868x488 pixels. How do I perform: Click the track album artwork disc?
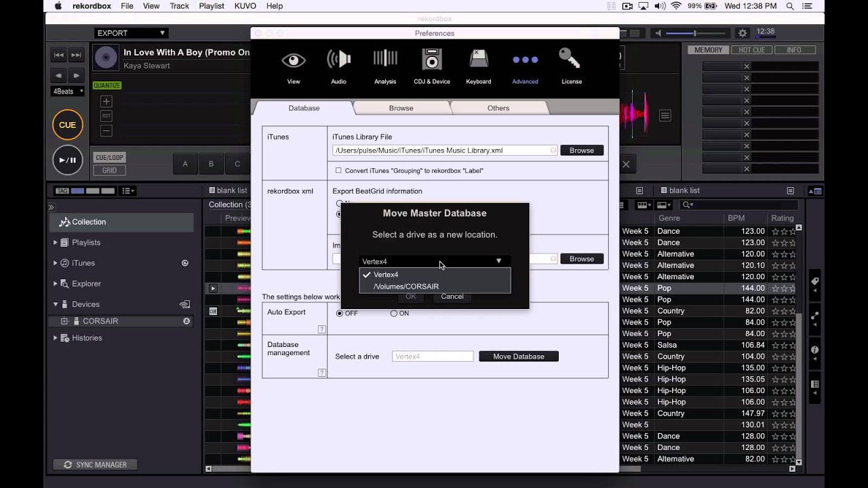106,58
